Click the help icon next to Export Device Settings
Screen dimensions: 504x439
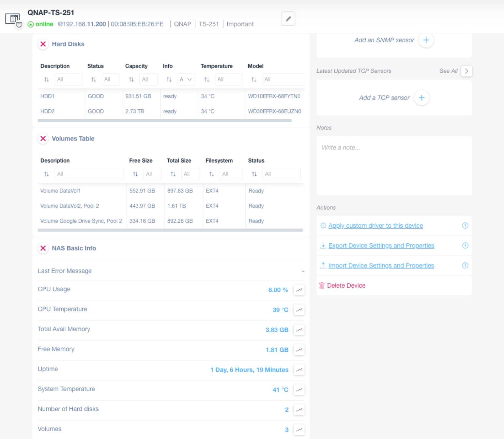(465, 246)
